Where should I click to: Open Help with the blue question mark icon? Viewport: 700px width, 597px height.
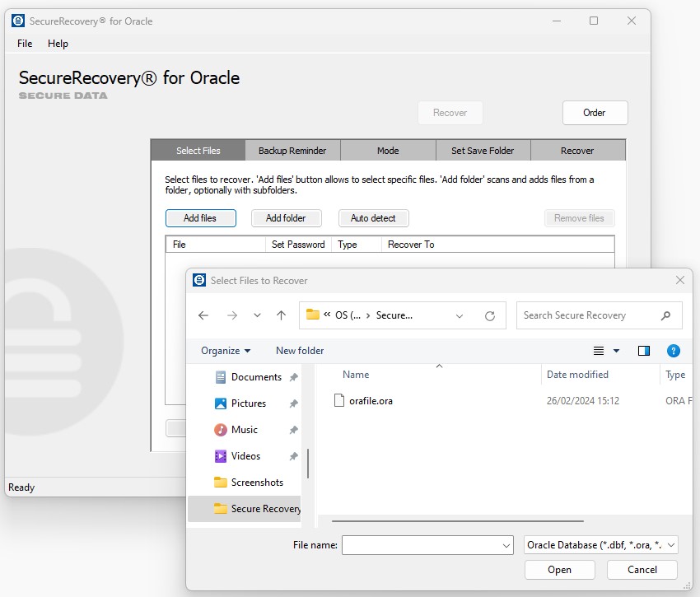674,350
